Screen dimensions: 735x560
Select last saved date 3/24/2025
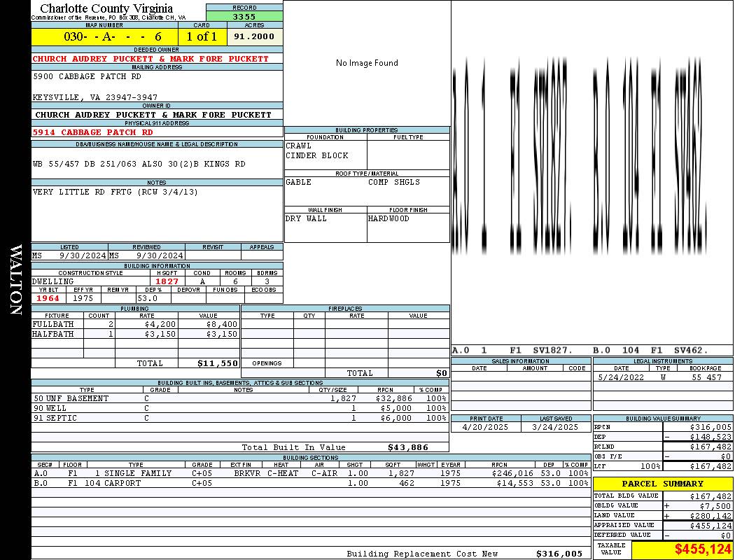click(x=555, y=428)
